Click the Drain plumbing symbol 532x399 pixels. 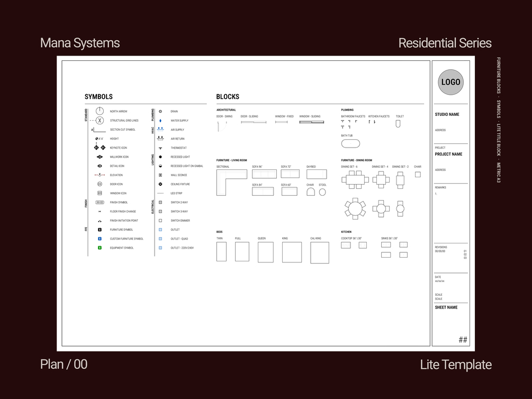[160, 111]
